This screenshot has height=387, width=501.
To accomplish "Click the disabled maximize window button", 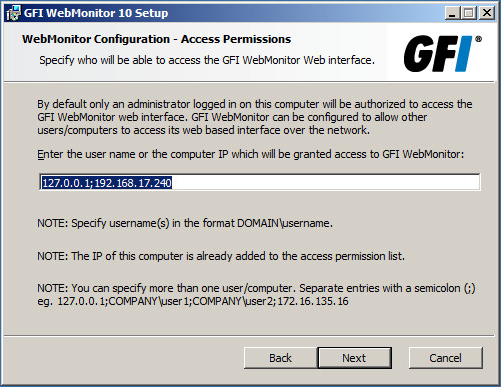I will tap(469, 13).
